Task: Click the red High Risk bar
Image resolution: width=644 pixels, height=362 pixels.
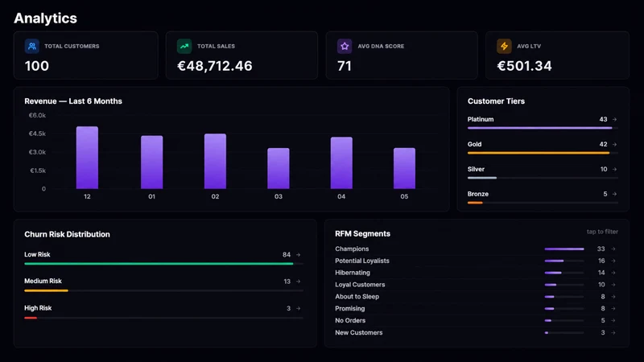Action: point(31,318)
